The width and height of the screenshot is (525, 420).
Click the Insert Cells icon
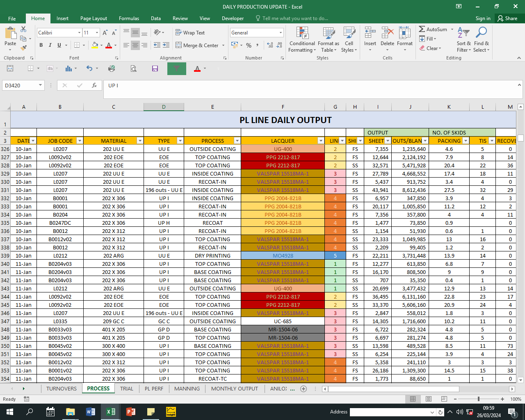(x=370, y=33)
